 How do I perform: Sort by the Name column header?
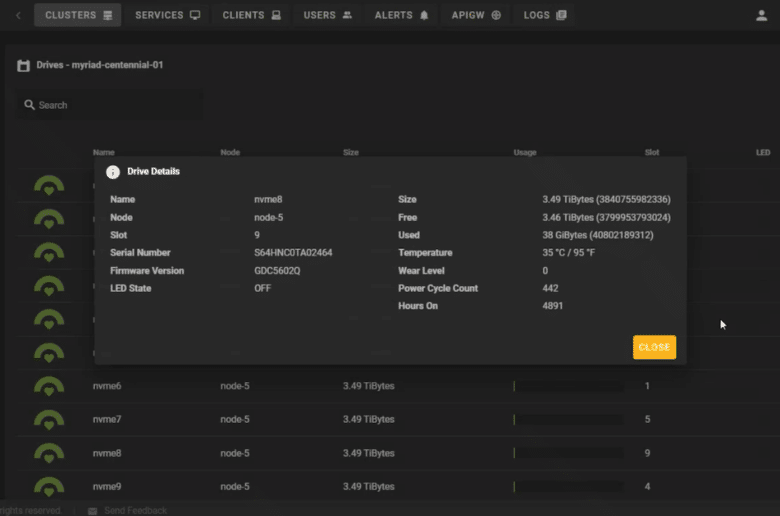point(103,152)
